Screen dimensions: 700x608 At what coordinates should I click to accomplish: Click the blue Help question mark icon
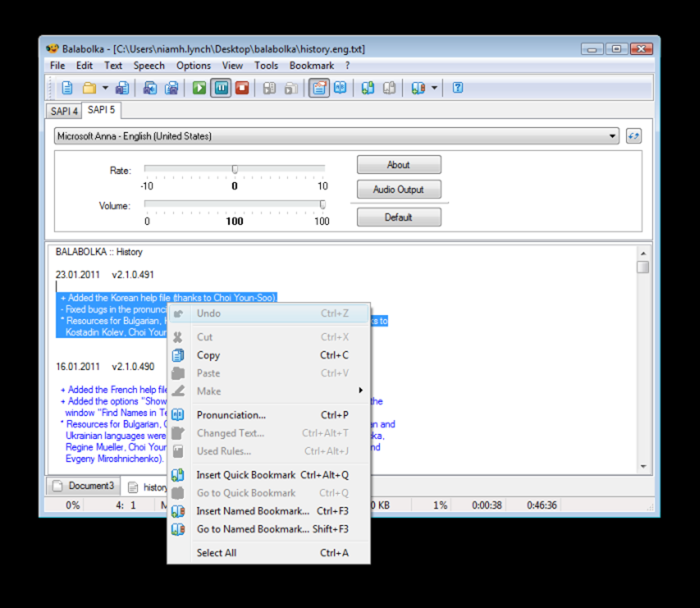[458, 88]
